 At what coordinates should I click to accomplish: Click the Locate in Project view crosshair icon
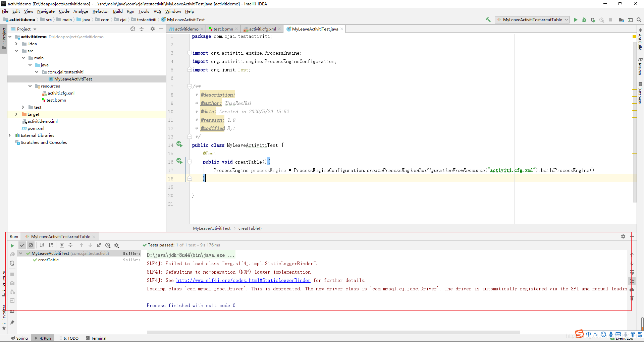click(x=133, y=29)
